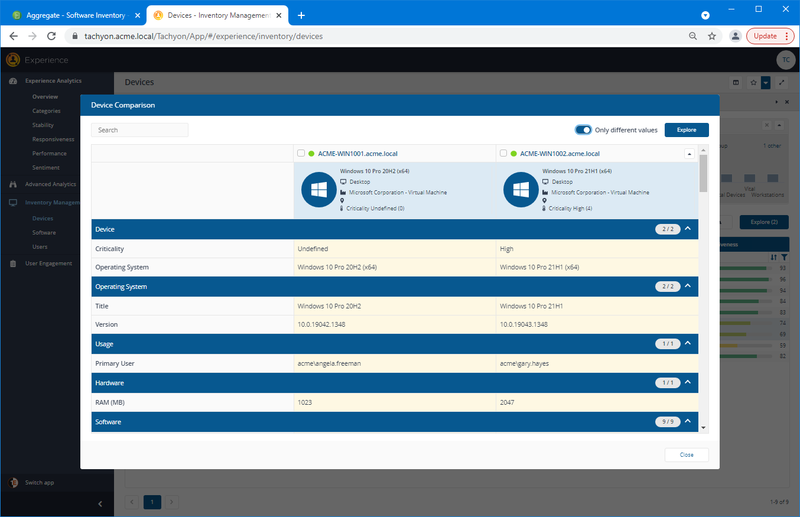Collapse the Device section
The image size is (800, 517).
click(x=688, y=229)
